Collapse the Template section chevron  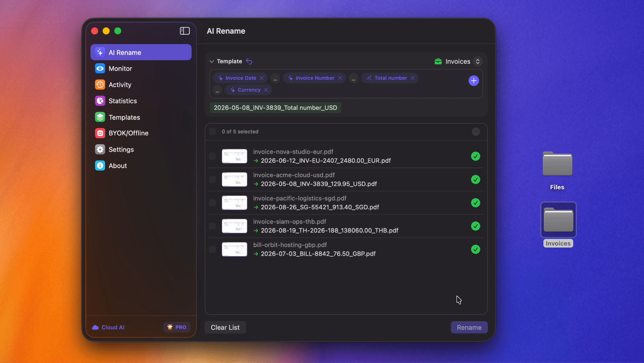click(x=212, y=61)
